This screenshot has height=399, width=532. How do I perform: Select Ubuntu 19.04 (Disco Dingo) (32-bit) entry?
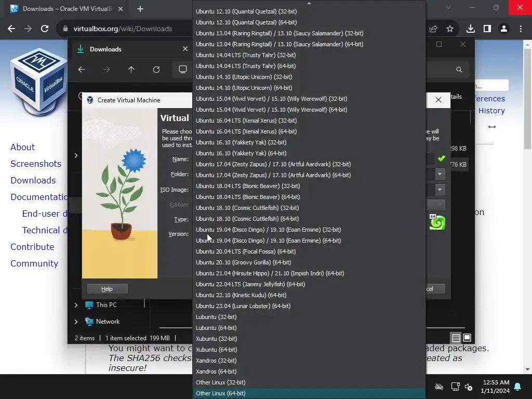pyautogui.click(x=309, y=230)
